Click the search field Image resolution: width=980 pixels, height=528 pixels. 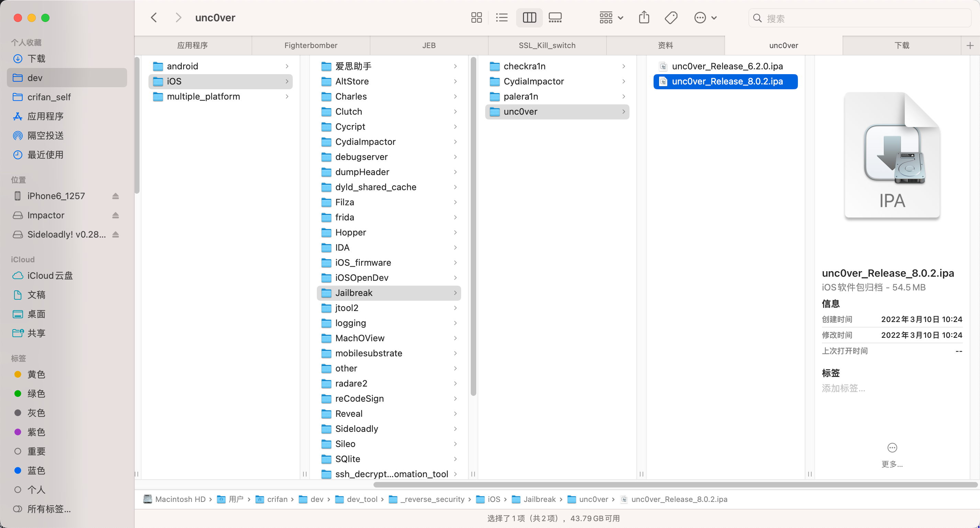(x=860, y=18)
